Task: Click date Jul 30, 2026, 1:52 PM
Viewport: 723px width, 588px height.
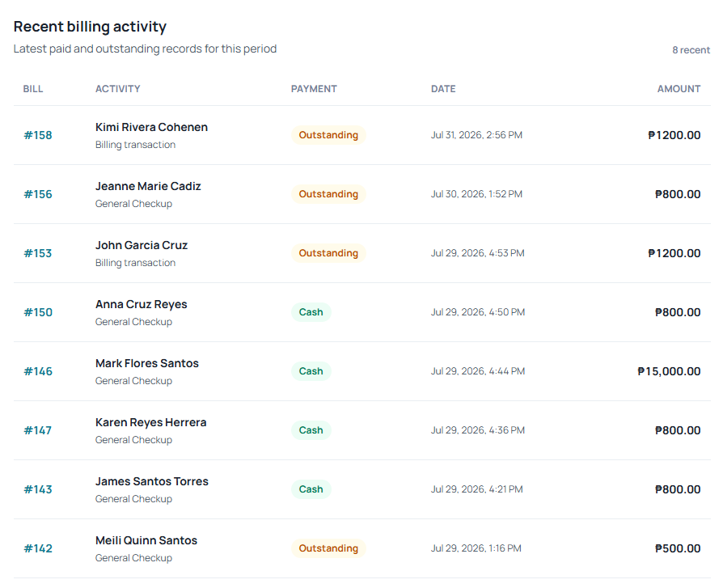Action: click(477, 194)
